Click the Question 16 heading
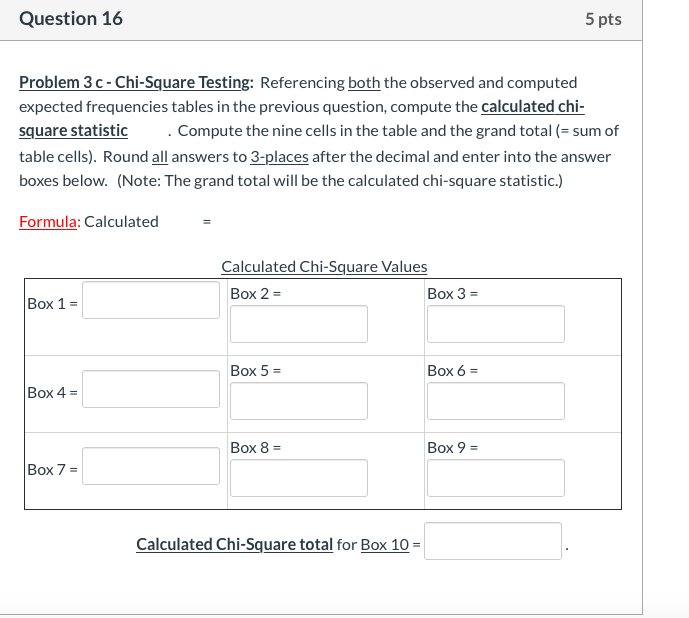 [x=71, y=19]
